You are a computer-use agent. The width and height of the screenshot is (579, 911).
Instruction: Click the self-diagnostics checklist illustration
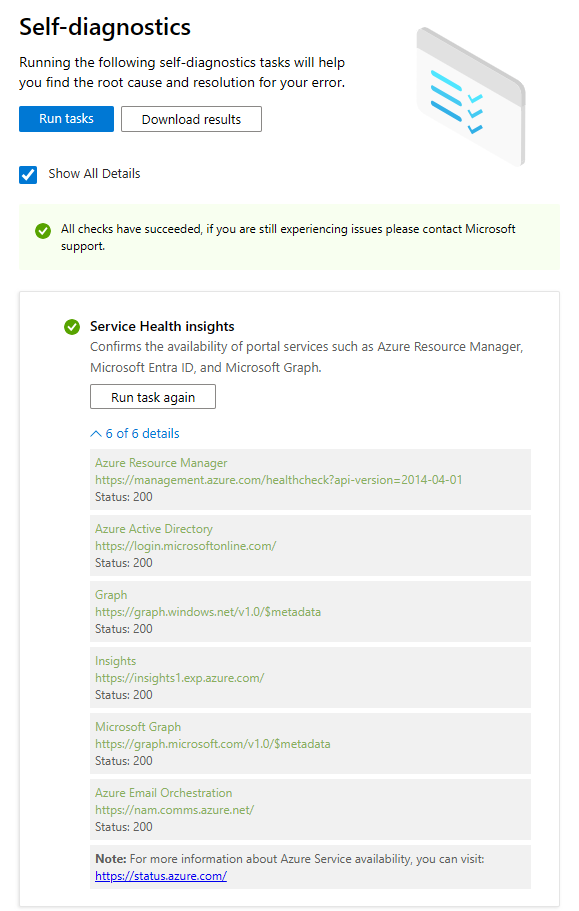[x=471, y=96]
